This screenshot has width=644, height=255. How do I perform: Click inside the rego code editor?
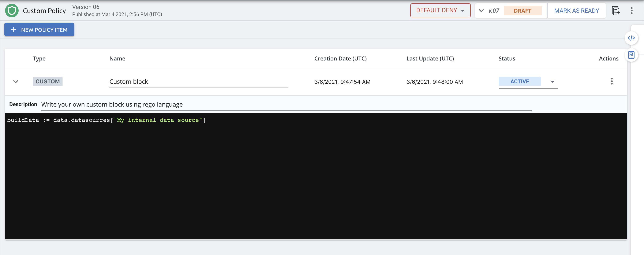[x=315, y=176]
